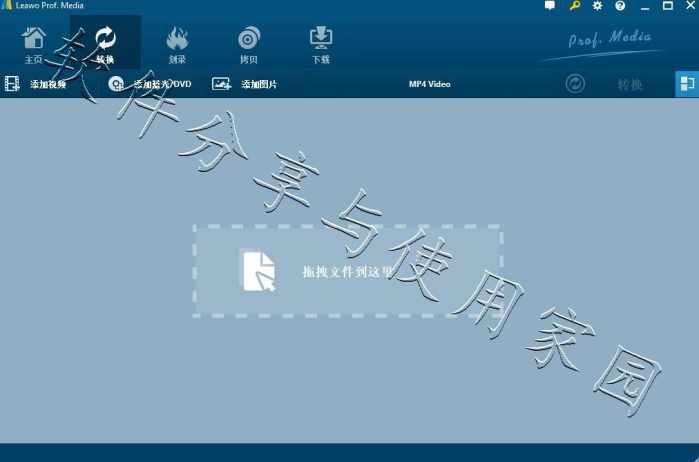This screenshot has height=462, width=699.
Task: Click the green 转换 start button
Action: pos(629,84)
